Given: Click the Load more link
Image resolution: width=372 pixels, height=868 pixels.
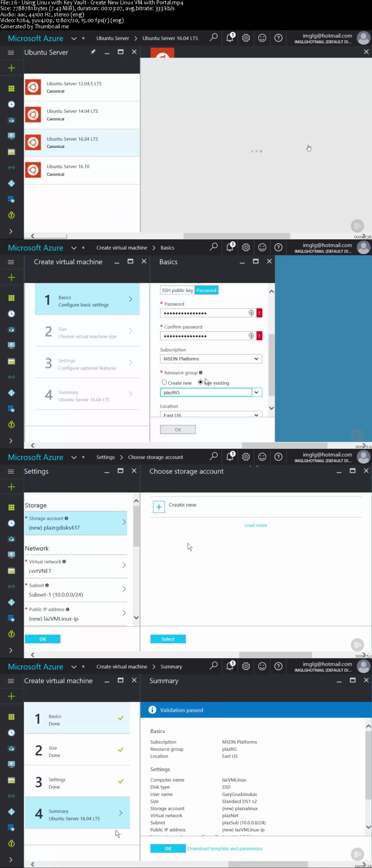Looking at the screenshot, I should [x=256, y=525].
